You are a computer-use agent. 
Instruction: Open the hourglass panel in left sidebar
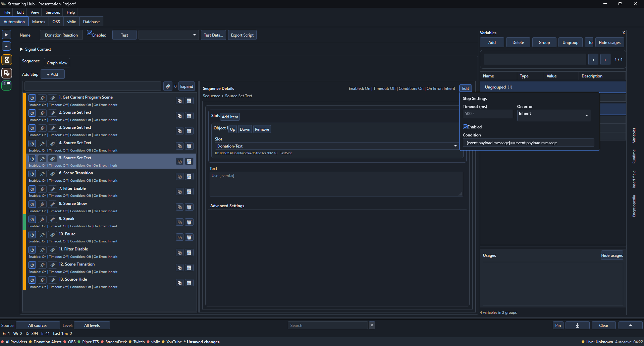[6, 60]
